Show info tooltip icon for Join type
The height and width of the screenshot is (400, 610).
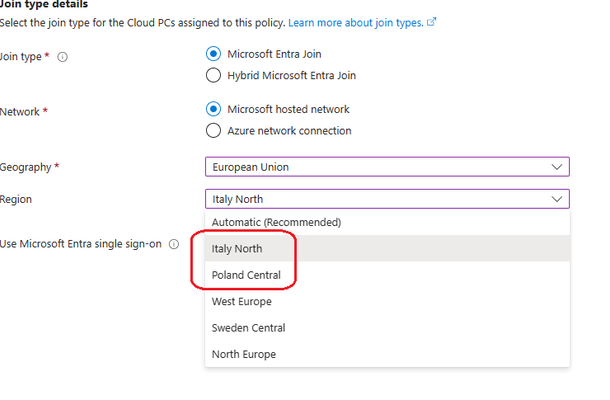[63, 57]
